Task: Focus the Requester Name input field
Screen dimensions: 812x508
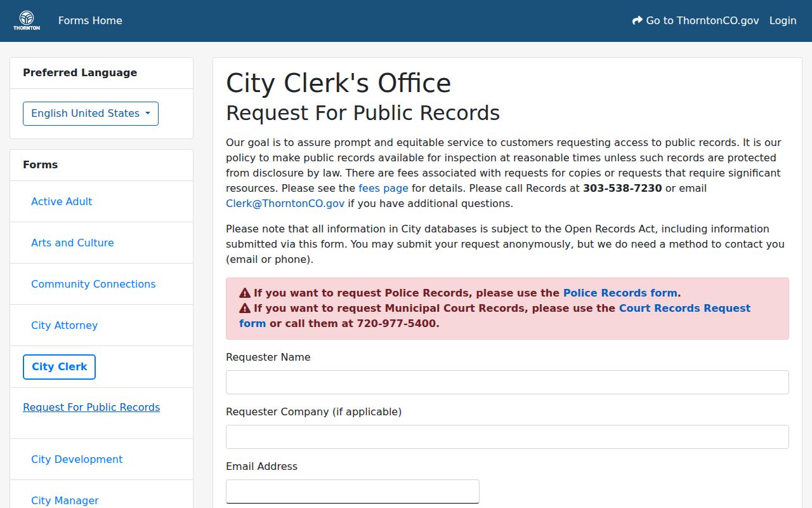Action: click(x=507, y=382)
